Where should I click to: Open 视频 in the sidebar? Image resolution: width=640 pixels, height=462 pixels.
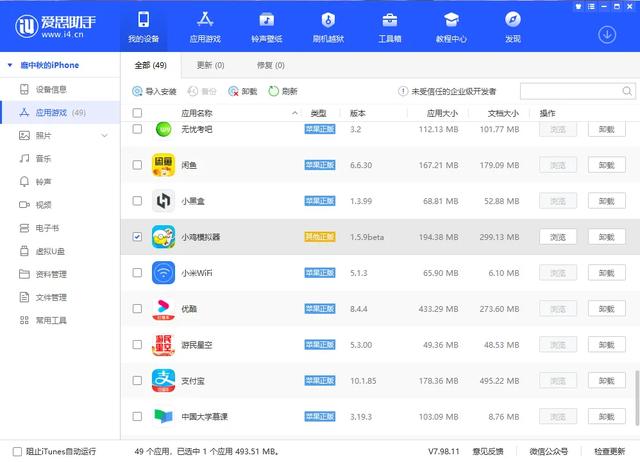pyautogui.click(x=60, y=204)
